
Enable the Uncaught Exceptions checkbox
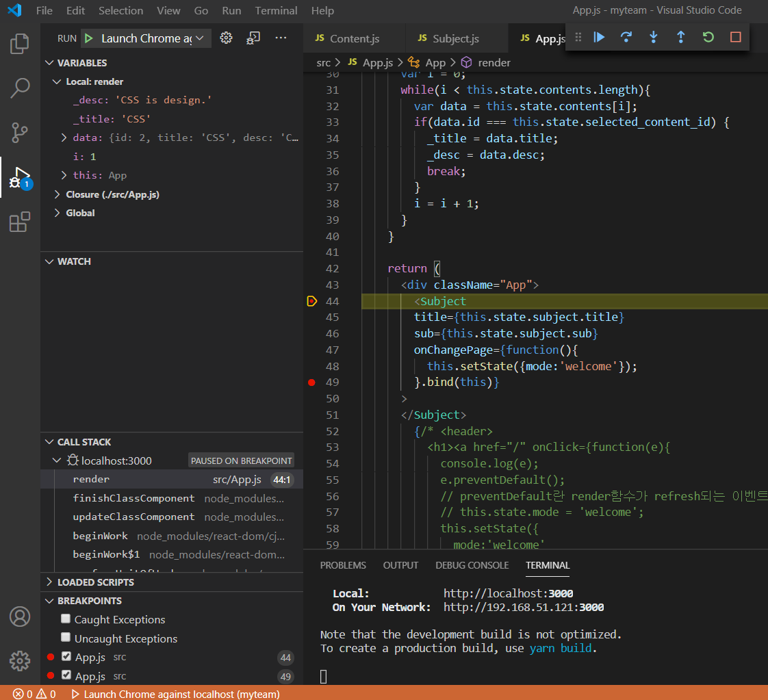tap(65, 638)
